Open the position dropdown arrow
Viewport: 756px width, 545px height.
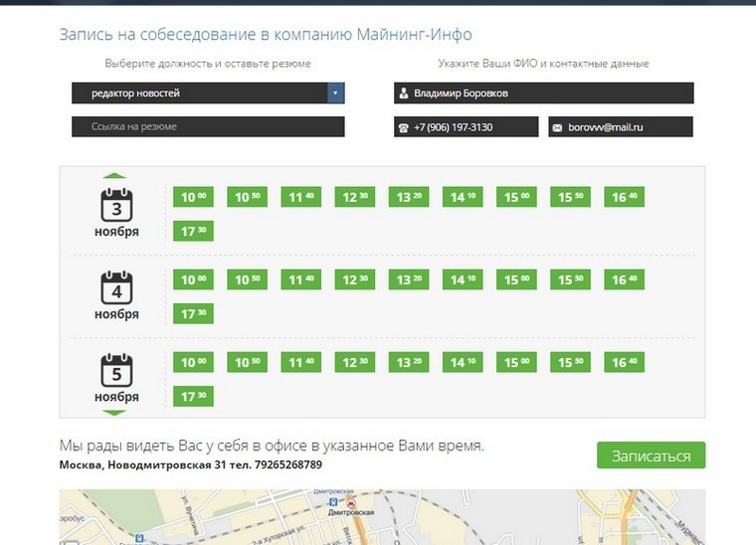pos(335,93)
